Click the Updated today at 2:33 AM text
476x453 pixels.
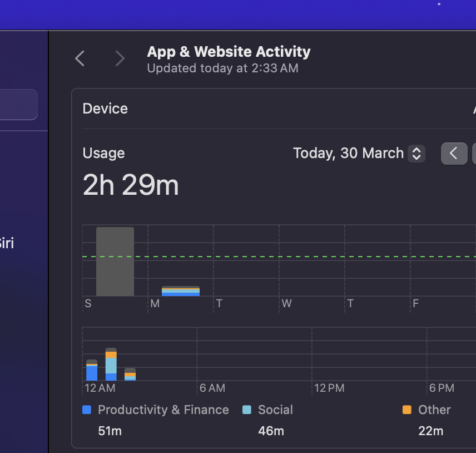(x=222, y=68)
